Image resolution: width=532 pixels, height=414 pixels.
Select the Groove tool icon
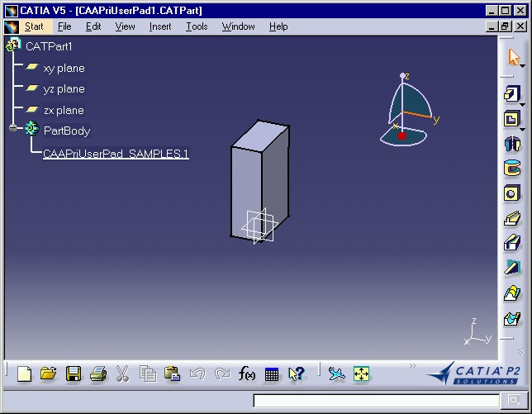pos(512,169)
